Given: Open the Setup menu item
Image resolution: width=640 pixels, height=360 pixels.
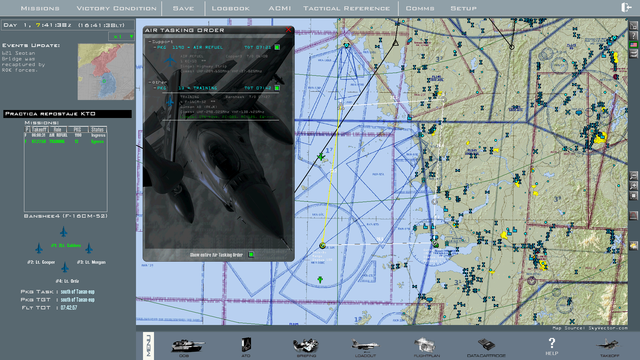Looking at the screenshot, I should coord(463,8).
